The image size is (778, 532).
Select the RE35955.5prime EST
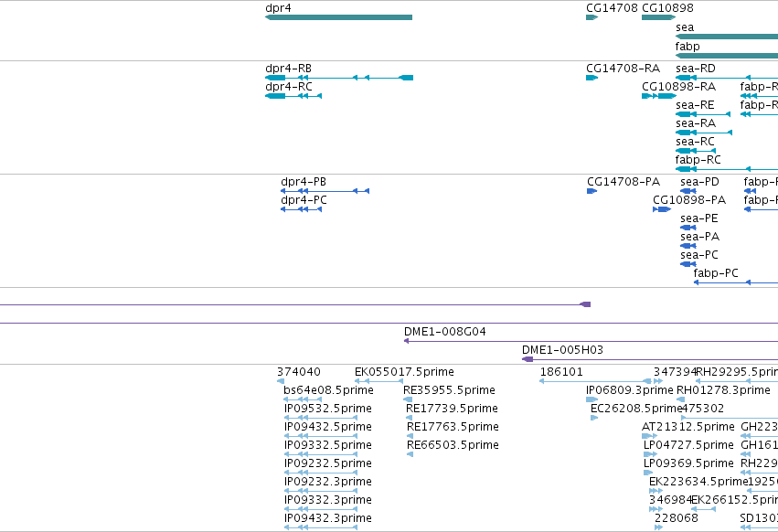coord(408,399)
